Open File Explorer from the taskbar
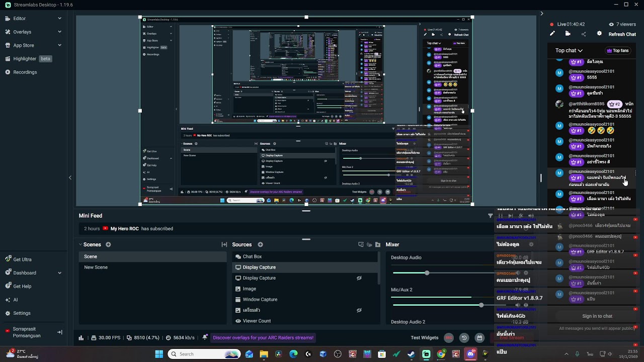 (x=264, y=354)
